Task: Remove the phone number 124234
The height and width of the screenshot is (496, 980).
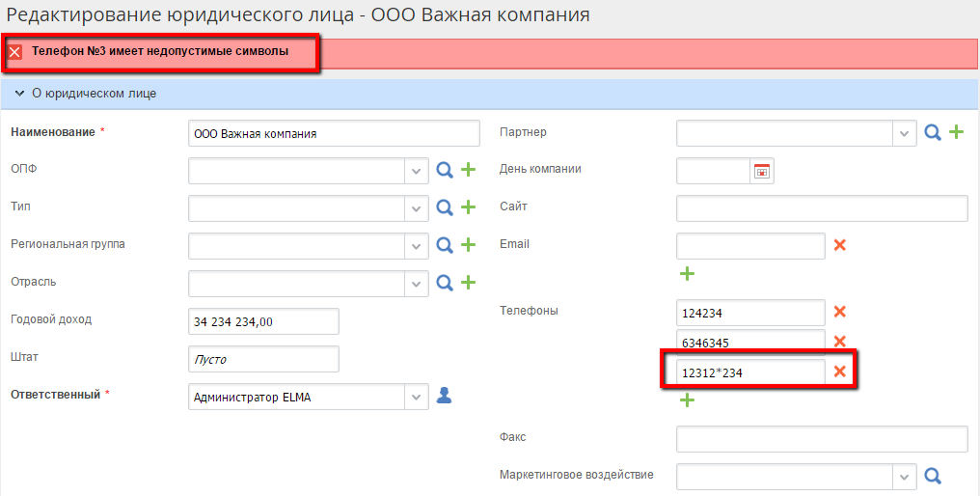Action: coord(839,312)
